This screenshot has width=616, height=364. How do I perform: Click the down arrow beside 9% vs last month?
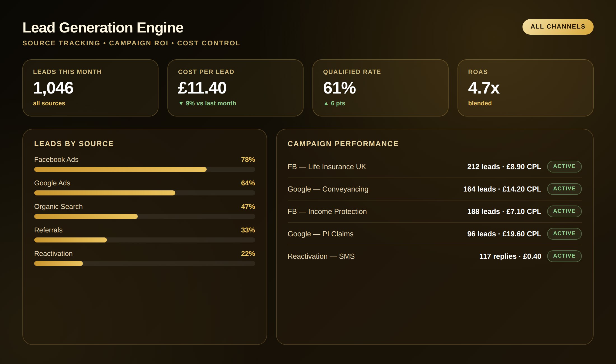point(181,103)
